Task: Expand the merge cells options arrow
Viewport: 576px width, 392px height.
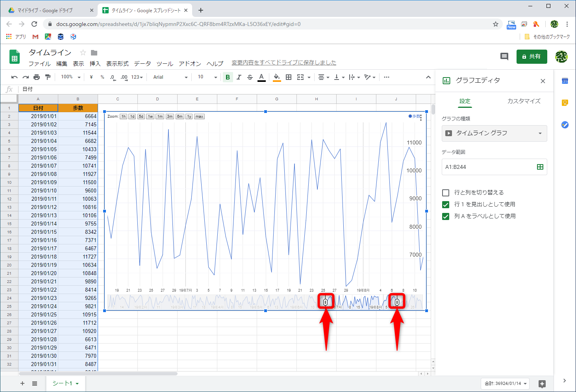Action: point(309,78)
